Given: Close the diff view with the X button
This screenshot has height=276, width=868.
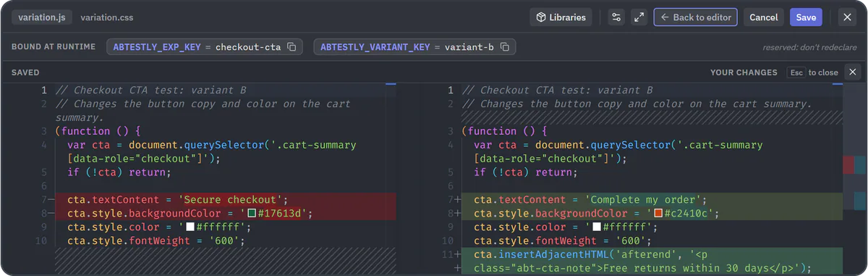Looking at the screenshot, I should click(x=852, y=72).
